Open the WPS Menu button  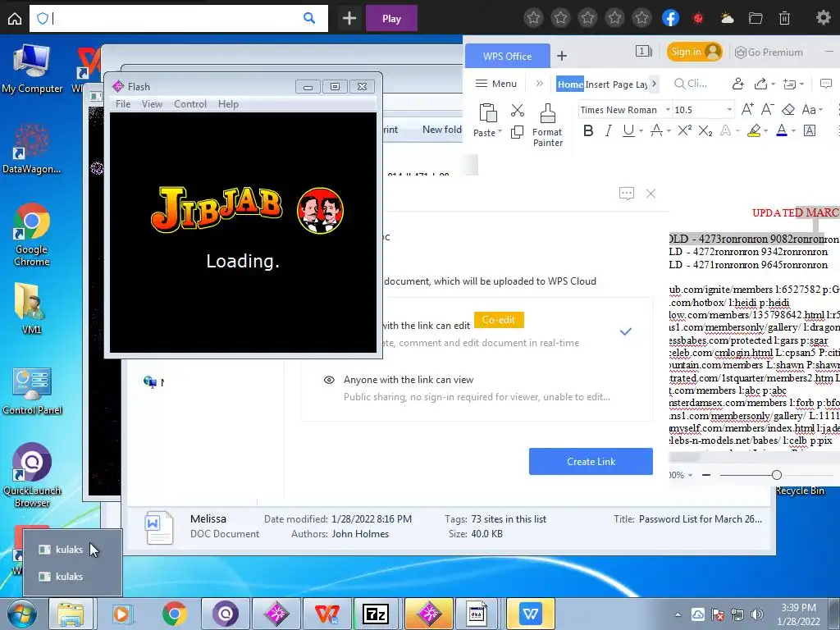point(496,84)
